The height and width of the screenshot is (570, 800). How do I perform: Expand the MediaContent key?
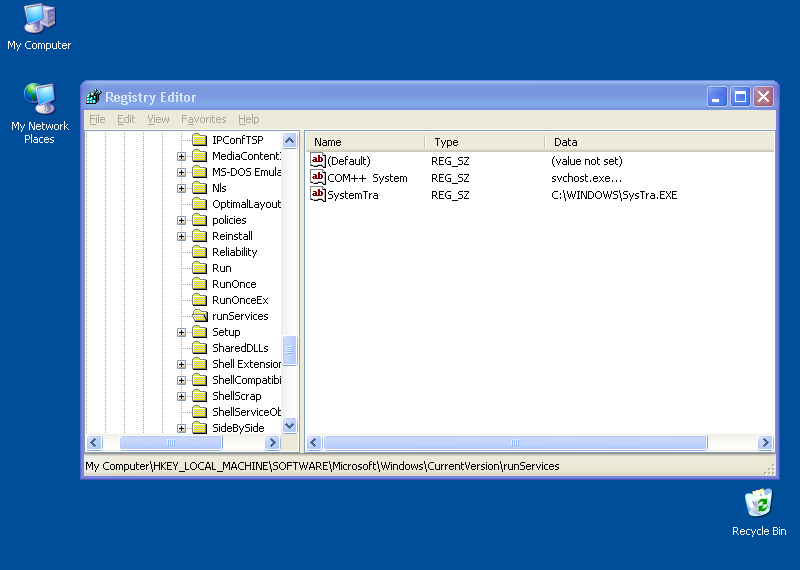[x=181, y=156]
